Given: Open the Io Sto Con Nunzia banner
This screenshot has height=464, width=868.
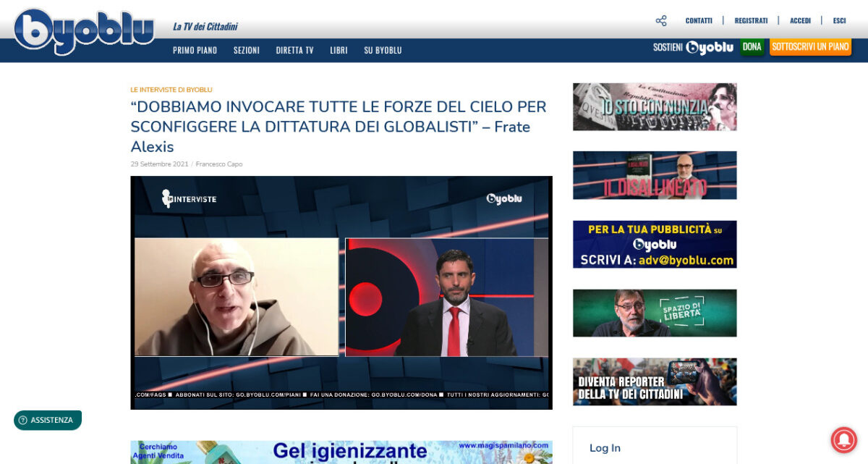Looking at the screenshot, I should tap(655, 107).
